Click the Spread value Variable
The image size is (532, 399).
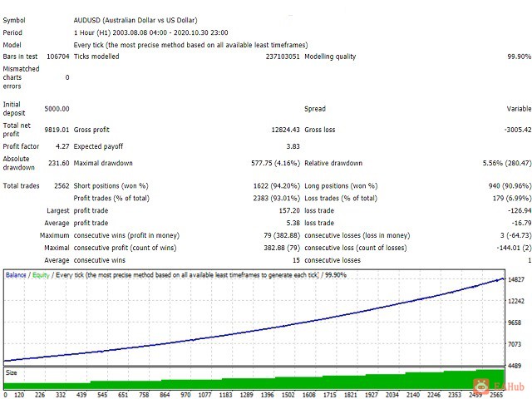click(519, 109)
